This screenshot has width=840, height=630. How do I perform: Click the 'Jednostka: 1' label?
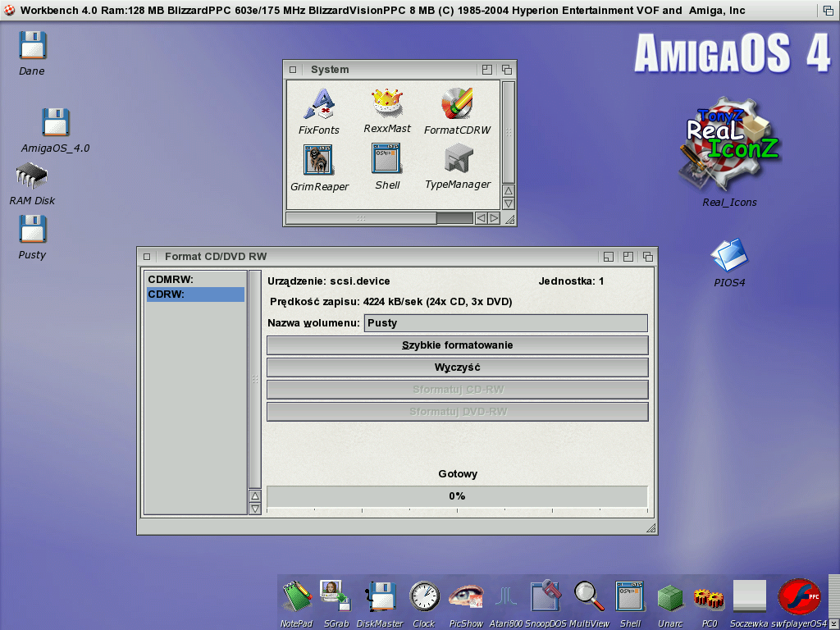click(571, 281)
